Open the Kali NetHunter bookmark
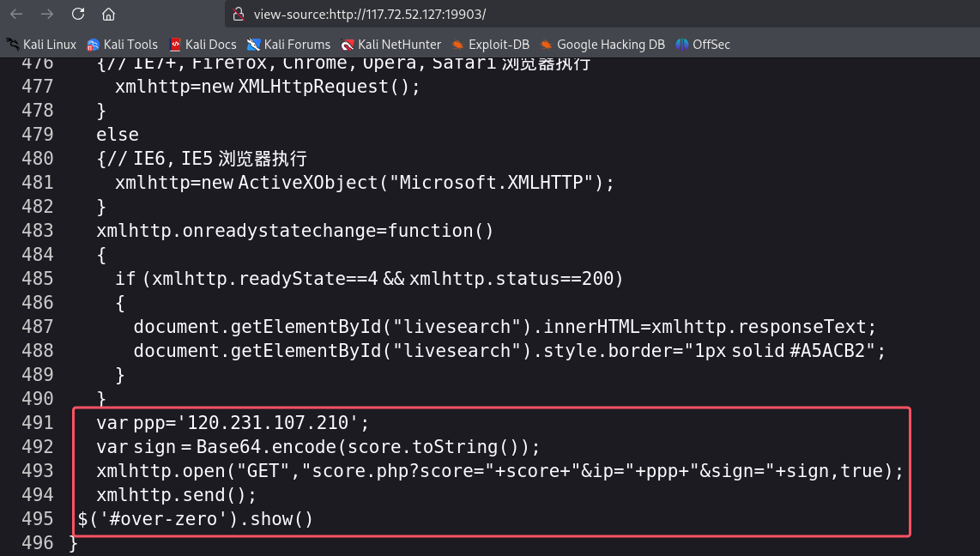980x556 pixels. 391,45
